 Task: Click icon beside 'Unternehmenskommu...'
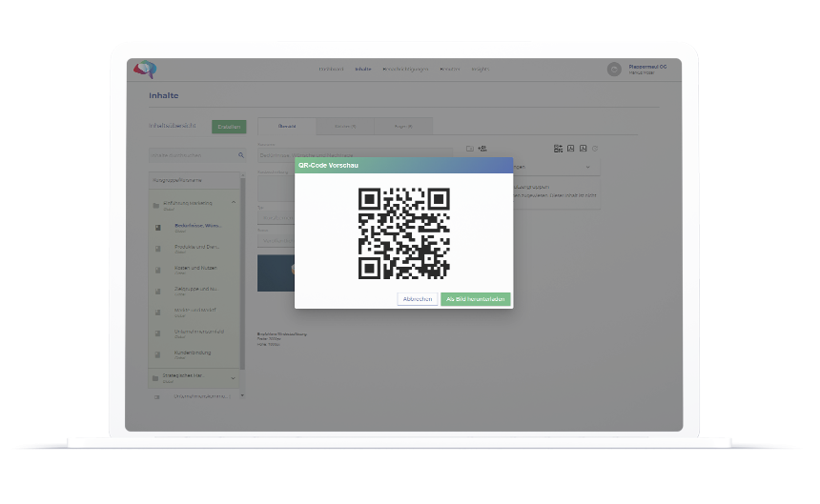157,397
